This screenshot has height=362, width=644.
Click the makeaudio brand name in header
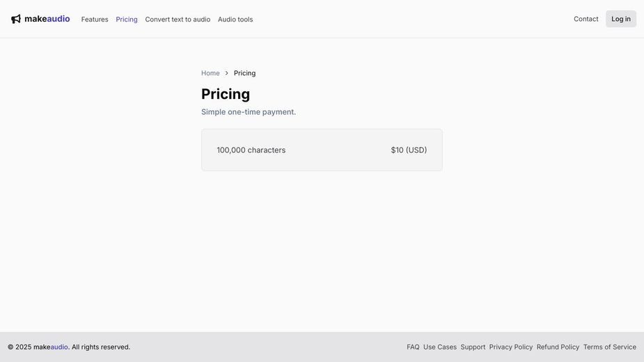[47, 19]
